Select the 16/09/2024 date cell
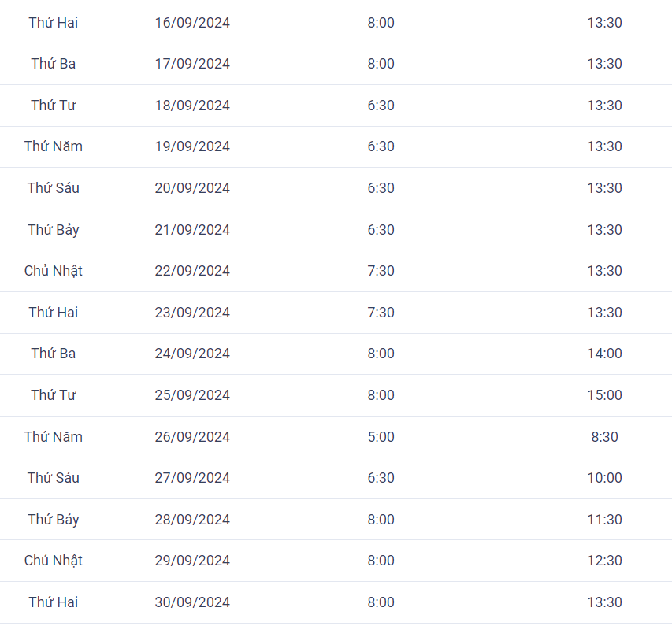 [x=192, y=23]
